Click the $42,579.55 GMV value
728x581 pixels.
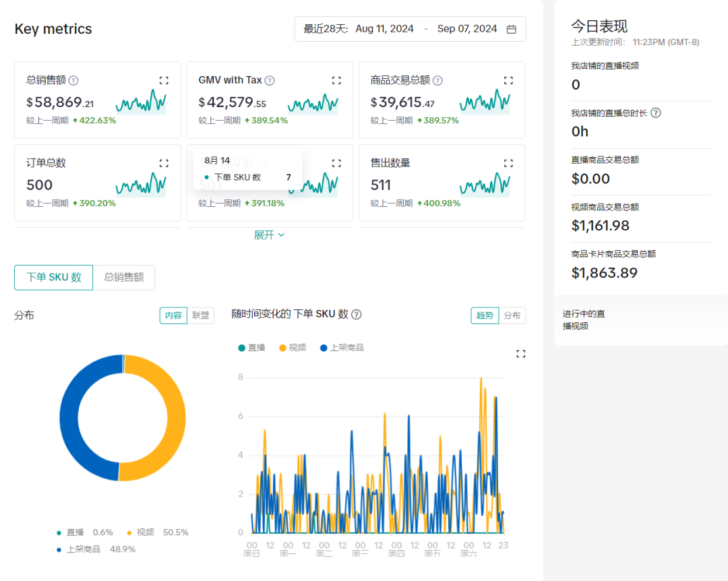(232, 102)
